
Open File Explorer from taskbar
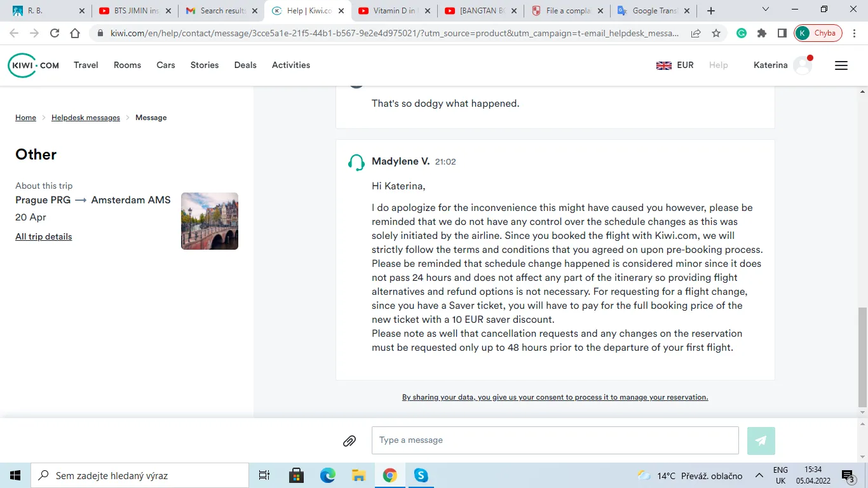pos(358,475)
